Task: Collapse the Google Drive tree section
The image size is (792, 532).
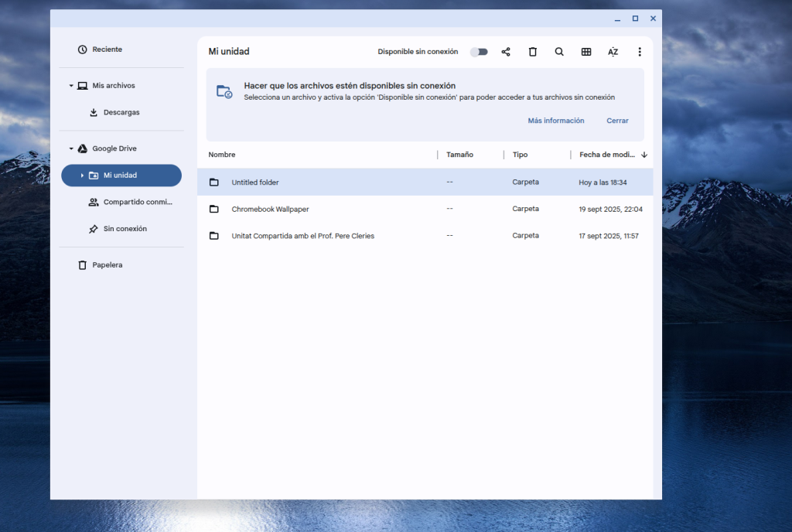Action: [x=71, y=148]
